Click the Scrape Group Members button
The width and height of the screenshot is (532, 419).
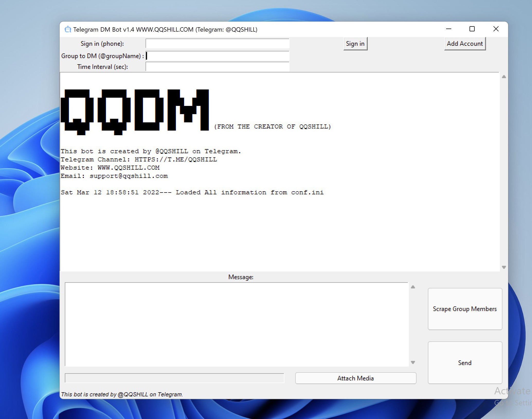pos(465,309)
